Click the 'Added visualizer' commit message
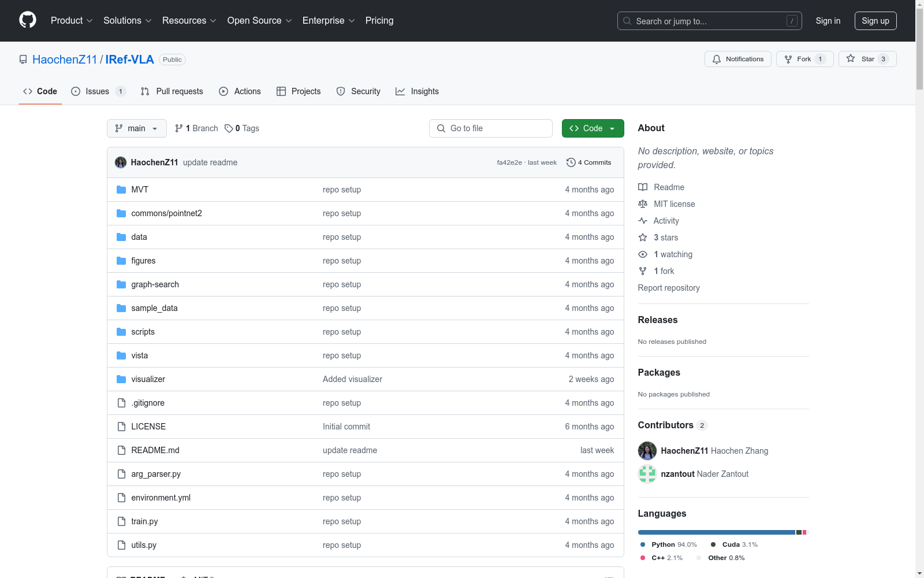The height and width of the screenshot is (578, 924). 352,379
